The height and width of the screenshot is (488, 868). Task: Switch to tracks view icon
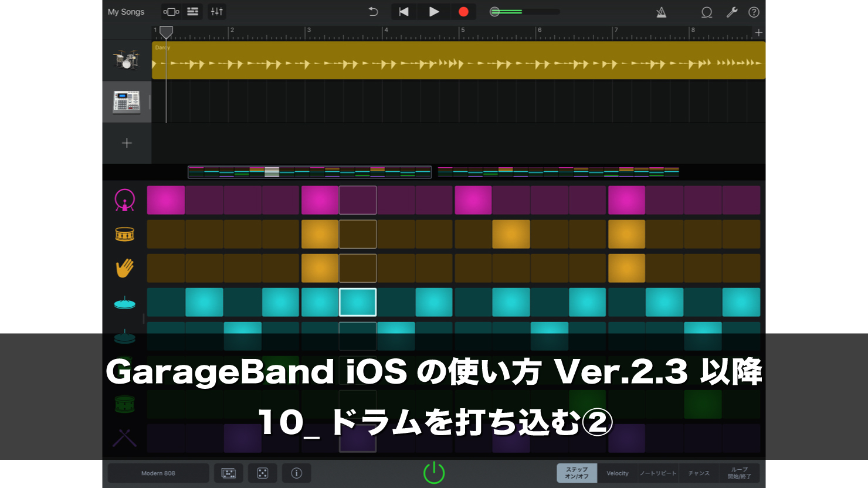point(192,12)
